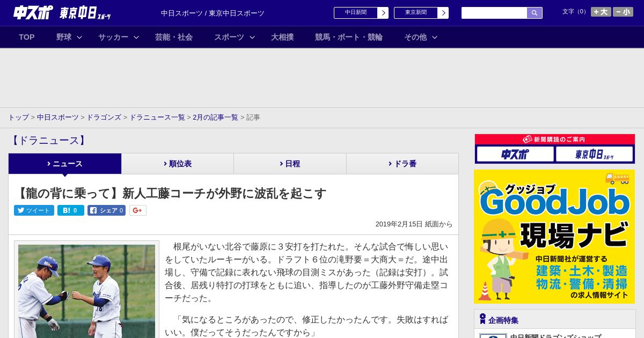This screenshot has height=338, width=644.
Task: Click the search magnifier button
Action: coord(535,13)
